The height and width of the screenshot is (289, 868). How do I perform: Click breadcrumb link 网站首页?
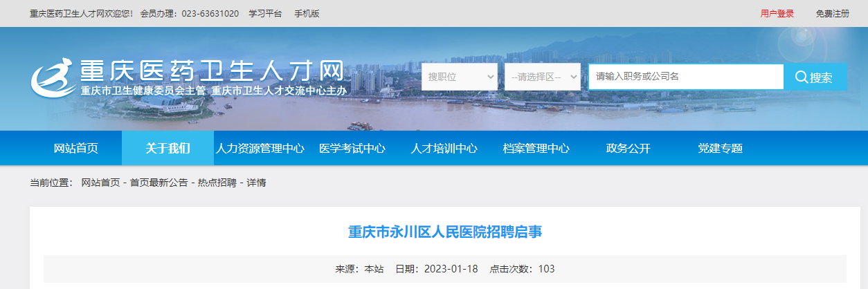(100, 183)
